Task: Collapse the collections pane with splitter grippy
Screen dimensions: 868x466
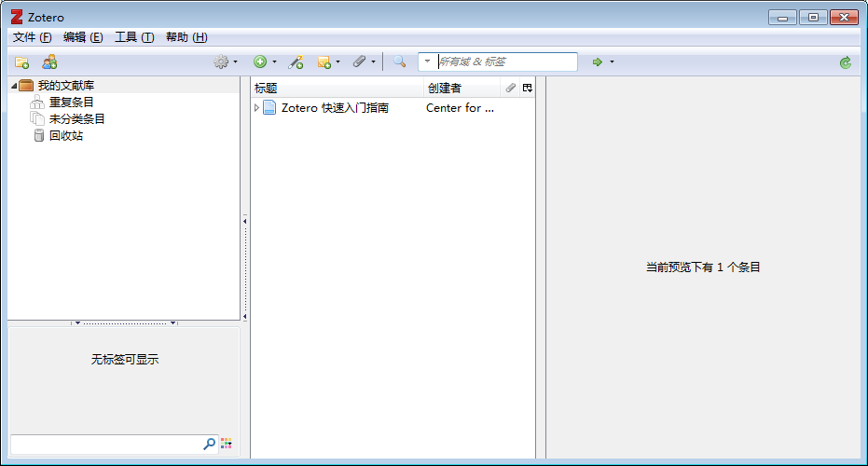Action: pos(244,268)
